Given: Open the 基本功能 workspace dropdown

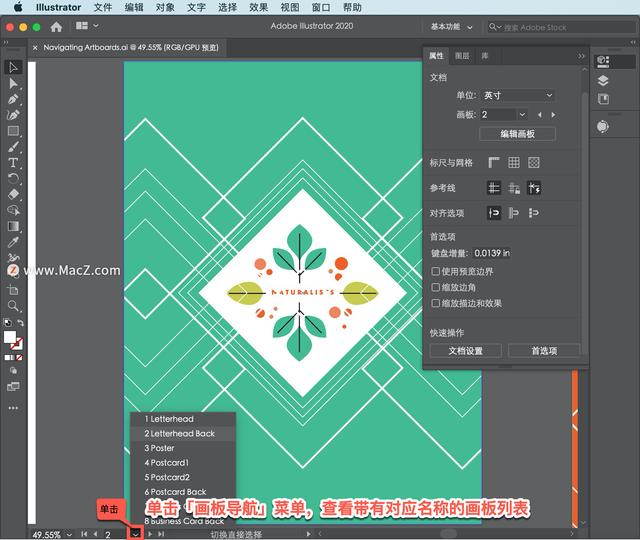Looking at the screenshot, I should coord(452,27).
